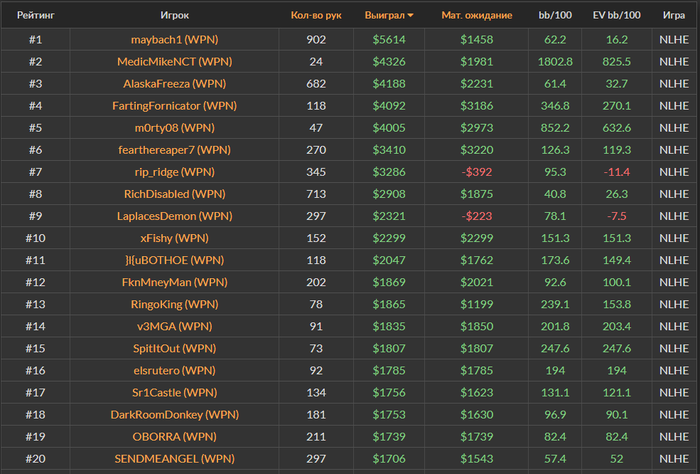Select NLHE in the maybach1 row

[674, 40]
